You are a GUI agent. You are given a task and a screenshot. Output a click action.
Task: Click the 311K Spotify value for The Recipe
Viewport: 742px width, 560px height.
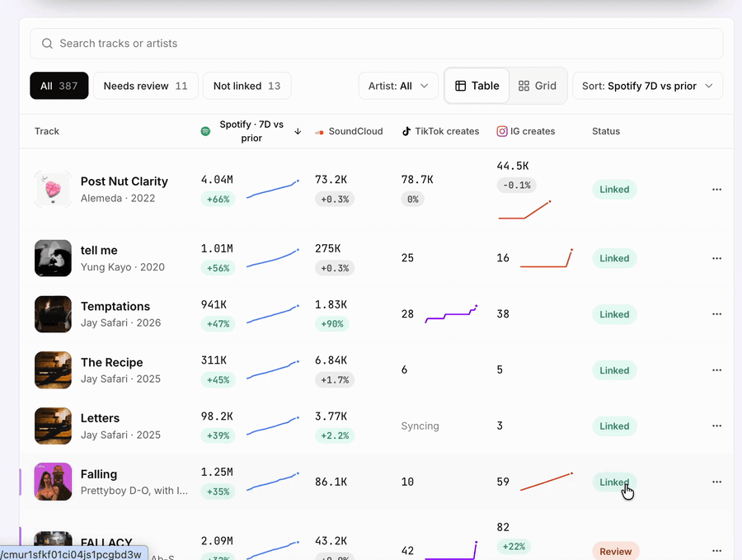(214, 360)
